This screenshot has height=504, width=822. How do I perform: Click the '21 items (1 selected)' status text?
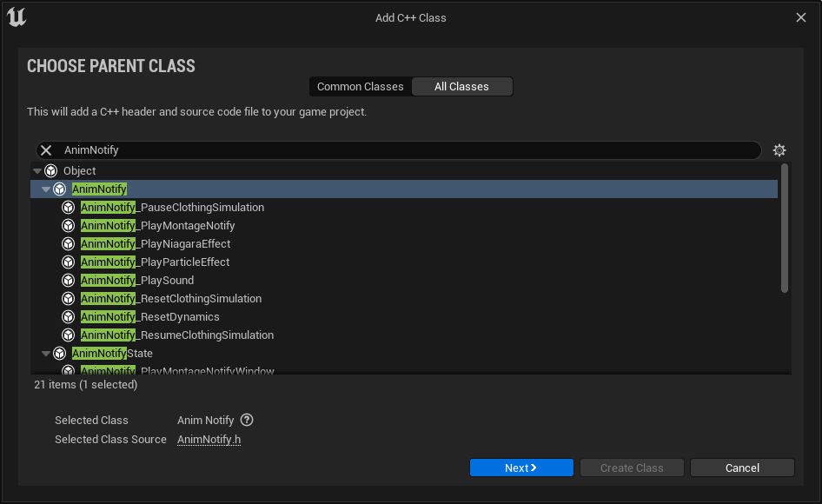[85, 385]
